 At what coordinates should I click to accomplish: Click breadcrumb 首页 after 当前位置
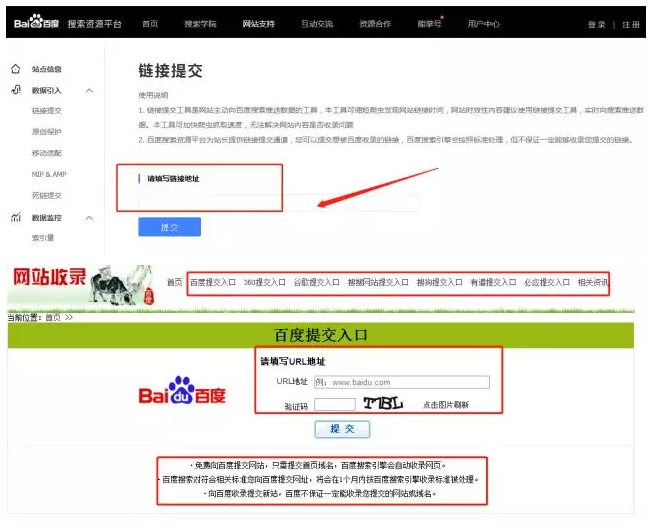[53, 317]
